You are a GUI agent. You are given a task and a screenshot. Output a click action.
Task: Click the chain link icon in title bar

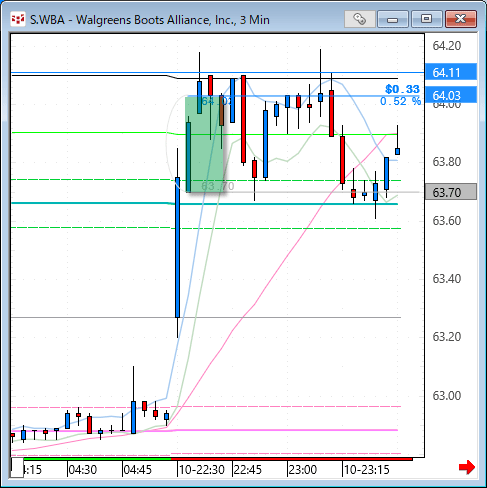[359, 19]
